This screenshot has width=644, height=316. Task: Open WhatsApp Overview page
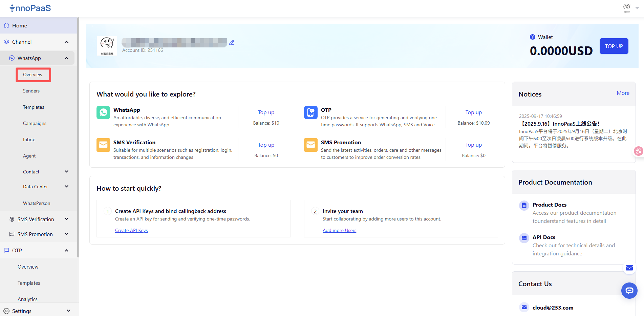(33, 75)
